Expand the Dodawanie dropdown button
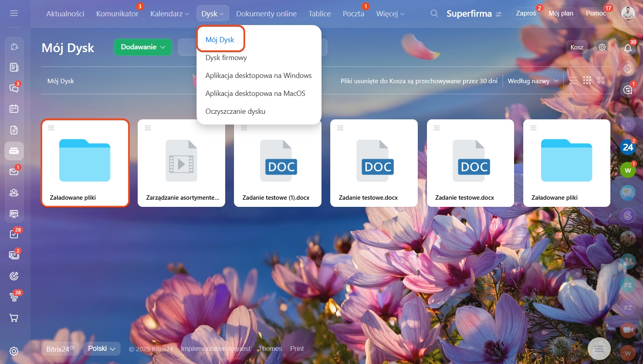 pos(143,47)
